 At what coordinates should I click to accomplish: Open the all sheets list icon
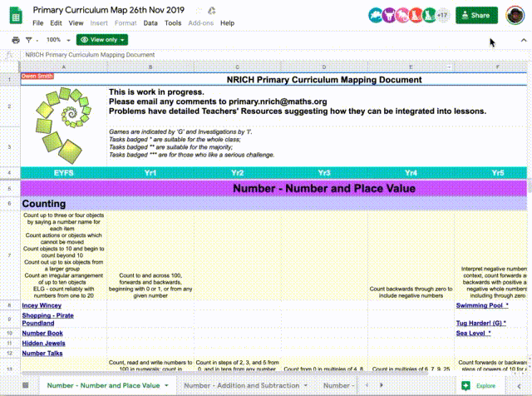point(25,386)
